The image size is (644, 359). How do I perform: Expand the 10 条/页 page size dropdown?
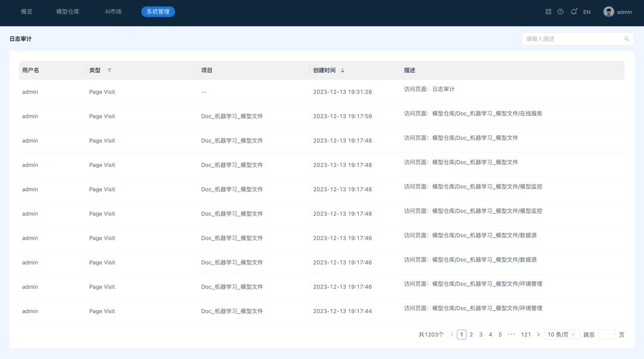point(561,334)
